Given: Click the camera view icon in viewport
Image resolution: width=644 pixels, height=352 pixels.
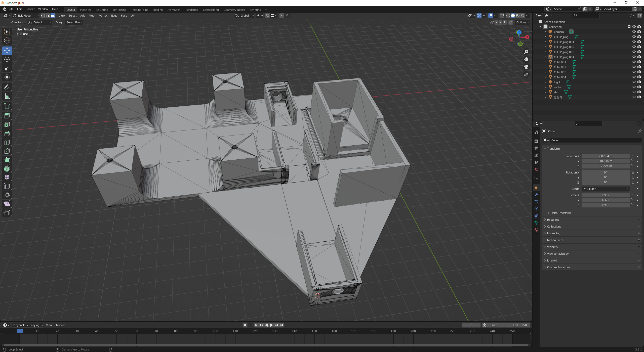Looking at the screenshot, I should 526,67.
